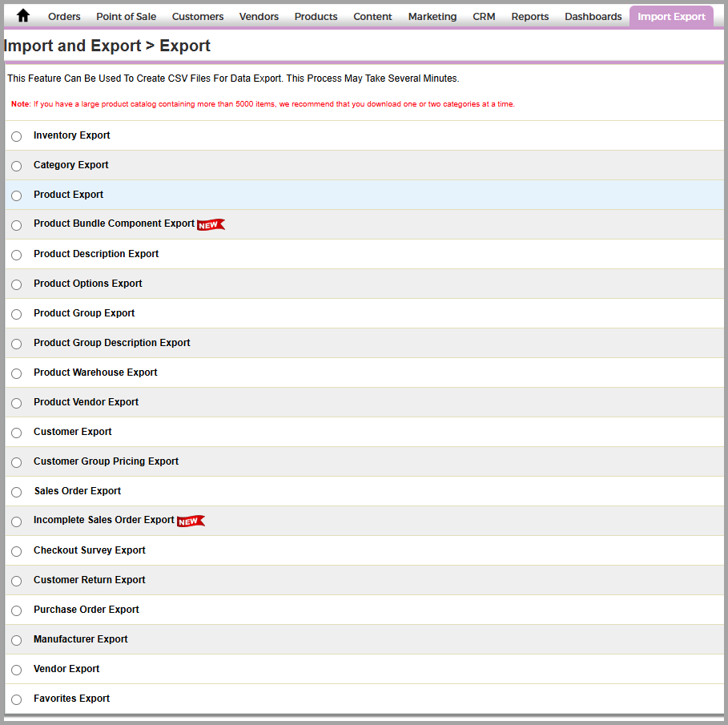Select Category Export radio button
Screen dimensions: 728x725
(x=16, y=167)
